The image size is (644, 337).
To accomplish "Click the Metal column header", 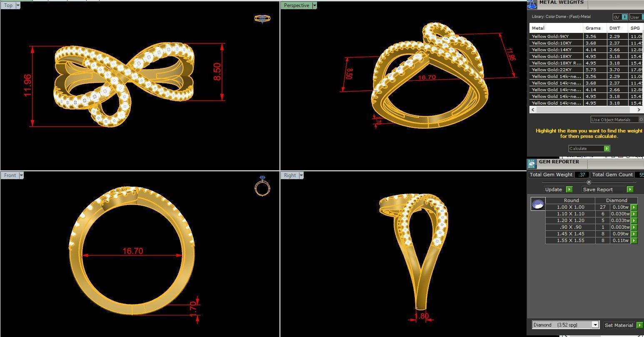I will coord(556,28).
